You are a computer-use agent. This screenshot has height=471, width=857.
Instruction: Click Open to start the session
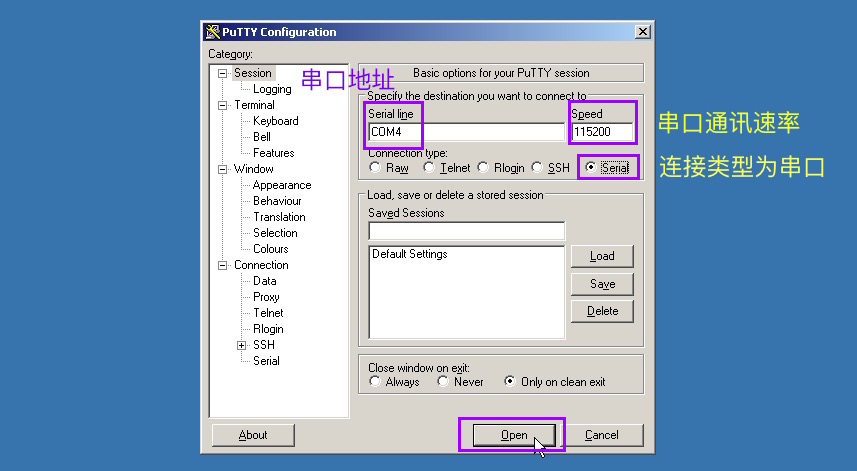point(514,435)
